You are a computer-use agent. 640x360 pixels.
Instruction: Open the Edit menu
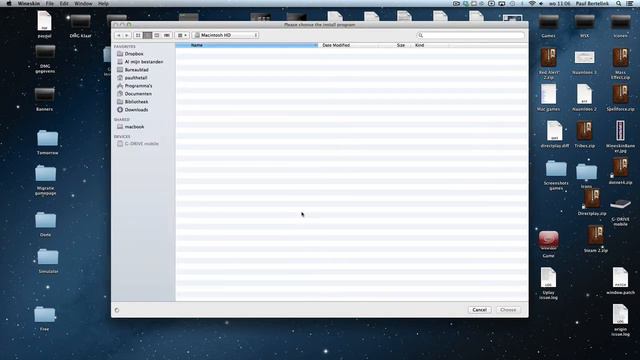(x=64, y=3)
